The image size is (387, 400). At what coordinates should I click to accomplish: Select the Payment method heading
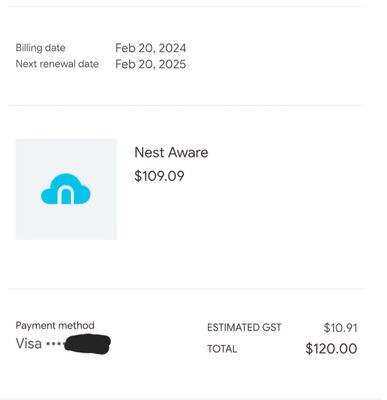pos(55,325)
